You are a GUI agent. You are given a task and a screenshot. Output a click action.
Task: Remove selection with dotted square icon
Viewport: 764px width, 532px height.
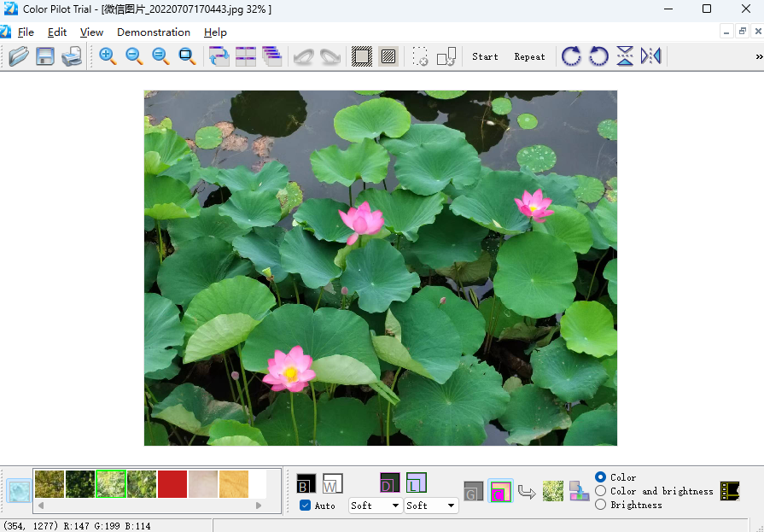point(420,56)
